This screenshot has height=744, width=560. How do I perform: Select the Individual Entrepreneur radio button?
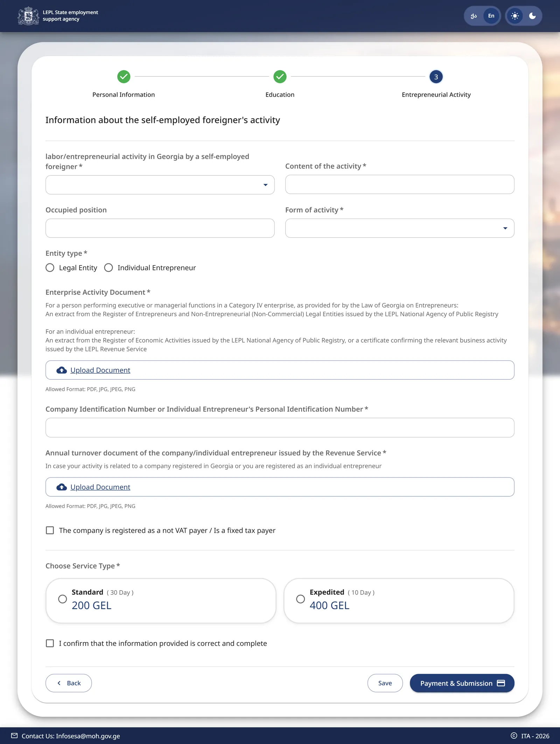tap(108, 268)
